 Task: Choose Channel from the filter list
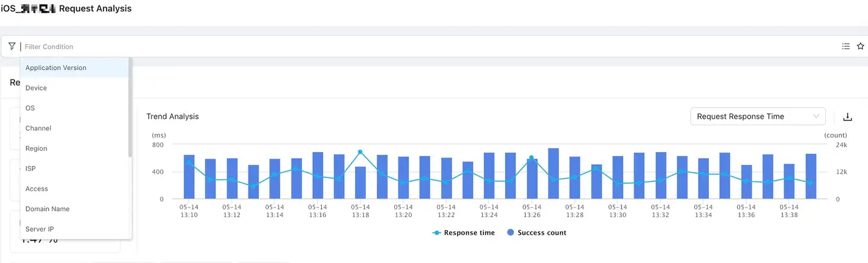[38, 128]
